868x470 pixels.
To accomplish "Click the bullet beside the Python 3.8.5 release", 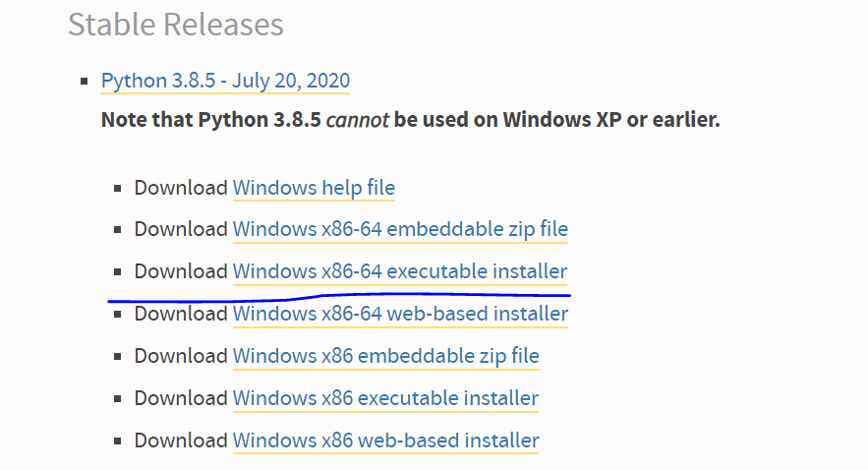I will pyautogui.click(x=86, y=81).
